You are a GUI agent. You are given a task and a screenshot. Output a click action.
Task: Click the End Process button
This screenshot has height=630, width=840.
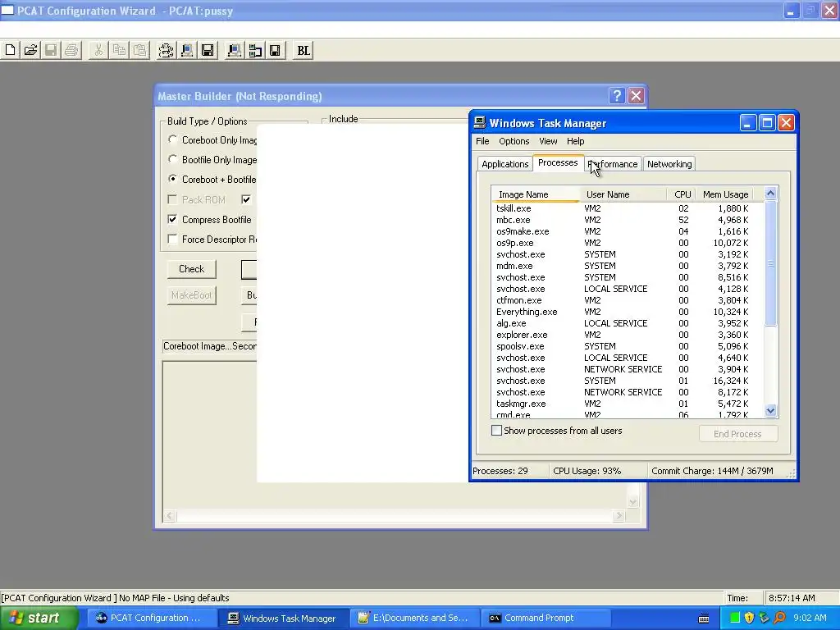[x=737, y=434]
